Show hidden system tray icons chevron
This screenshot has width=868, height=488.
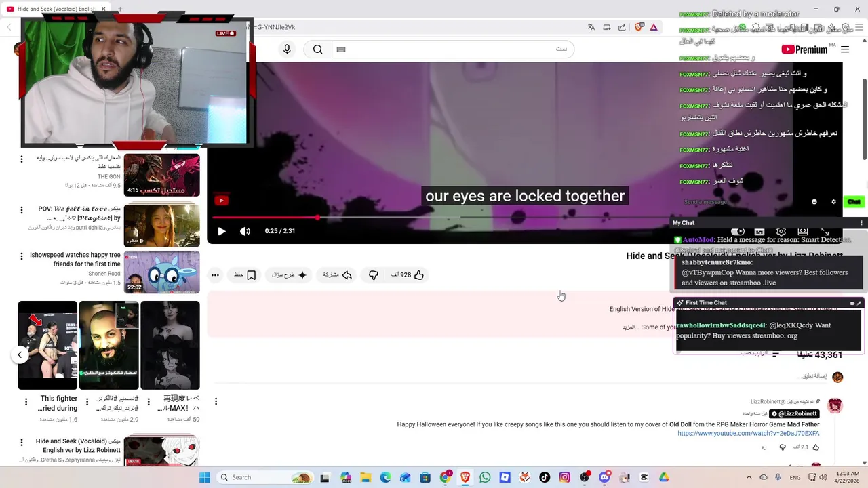tap(749, 477)
